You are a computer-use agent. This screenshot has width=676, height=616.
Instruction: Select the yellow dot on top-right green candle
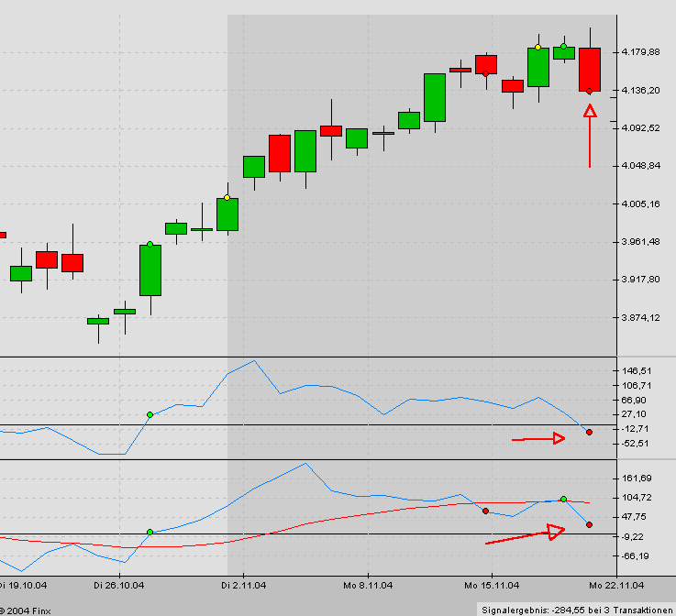537,47
